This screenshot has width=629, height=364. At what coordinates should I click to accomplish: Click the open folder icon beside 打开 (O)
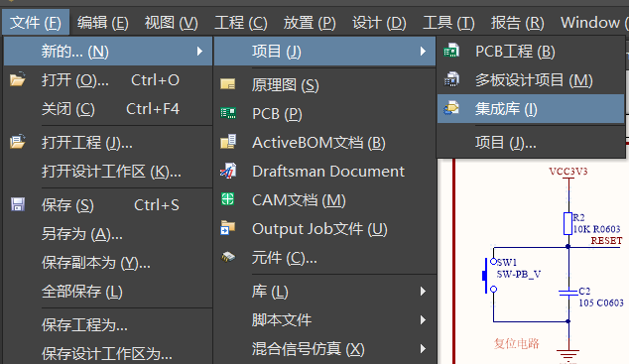pyautogui.click(x=18, y=79)
